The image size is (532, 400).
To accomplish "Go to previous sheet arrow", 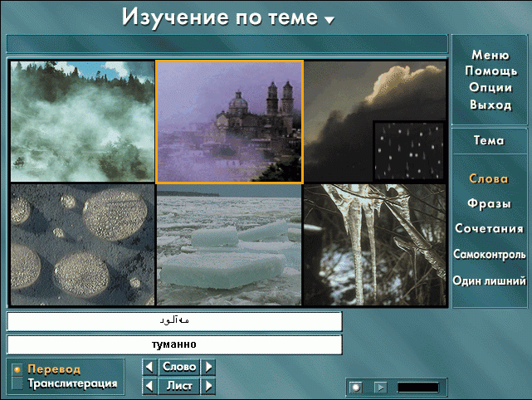I will pyautogui.click(x=149, y=386).
